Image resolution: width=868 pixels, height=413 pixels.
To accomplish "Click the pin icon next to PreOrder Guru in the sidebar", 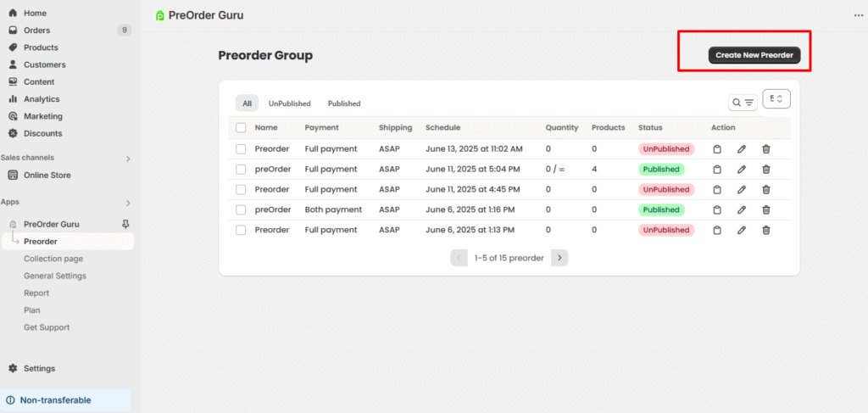I will pyautogui.click(x=126, y=224).
